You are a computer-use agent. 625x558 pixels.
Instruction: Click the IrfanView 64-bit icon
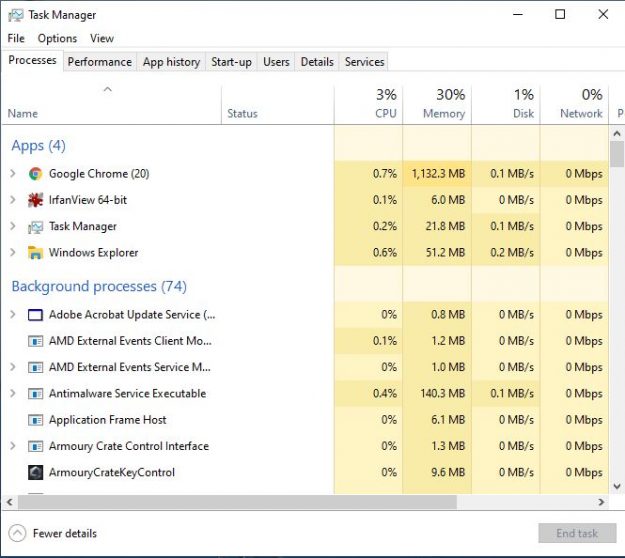coord(35,200)
